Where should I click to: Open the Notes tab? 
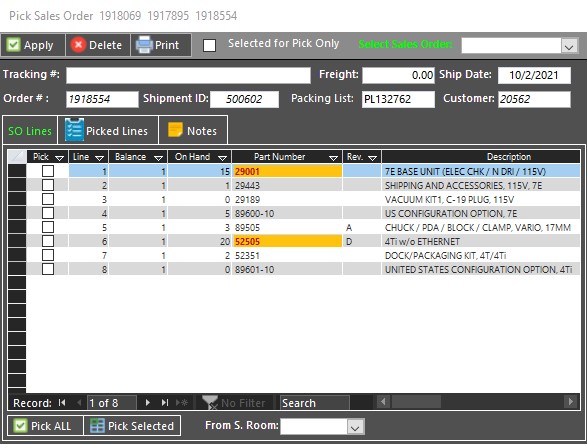click(193, 131)
